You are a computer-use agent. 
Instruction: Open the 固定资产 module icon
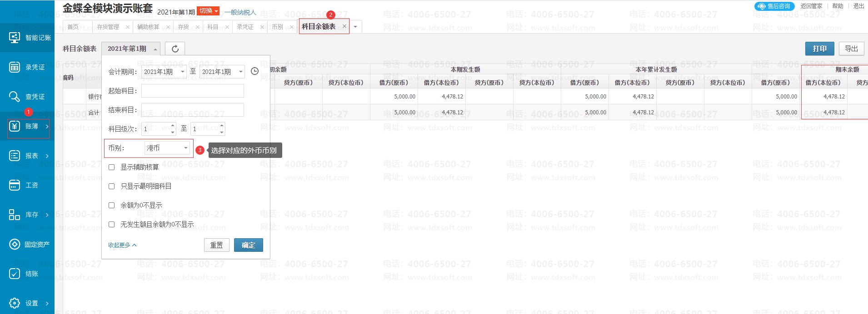pyautogui.click(x=15, y=244)
